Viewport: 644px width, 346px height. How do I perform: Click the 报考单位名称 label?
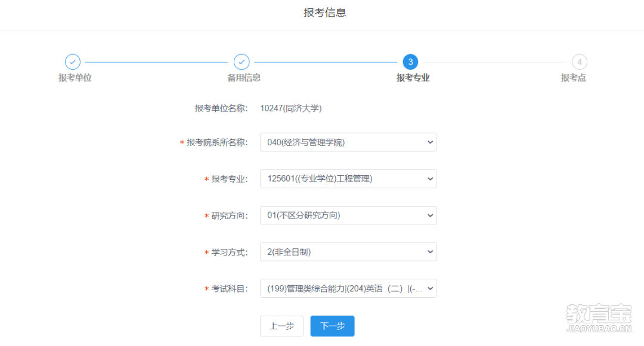coord(221,108)
